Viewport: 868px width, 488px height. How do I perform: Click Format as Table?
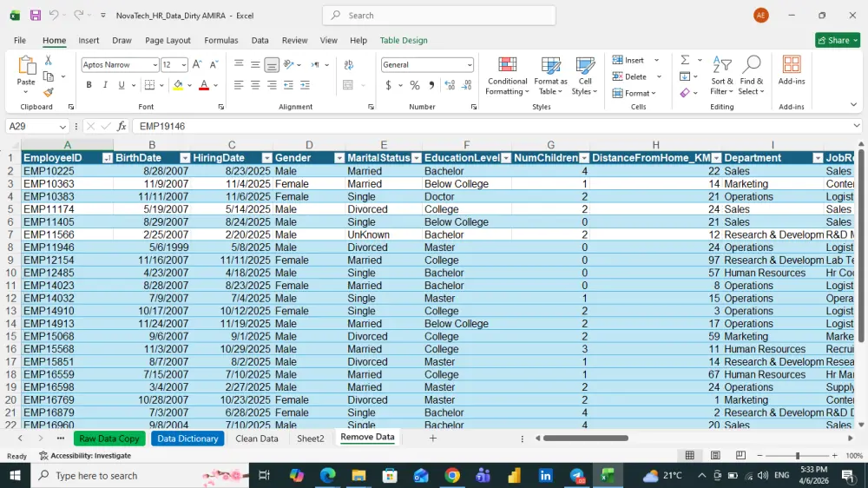point(550,76)
